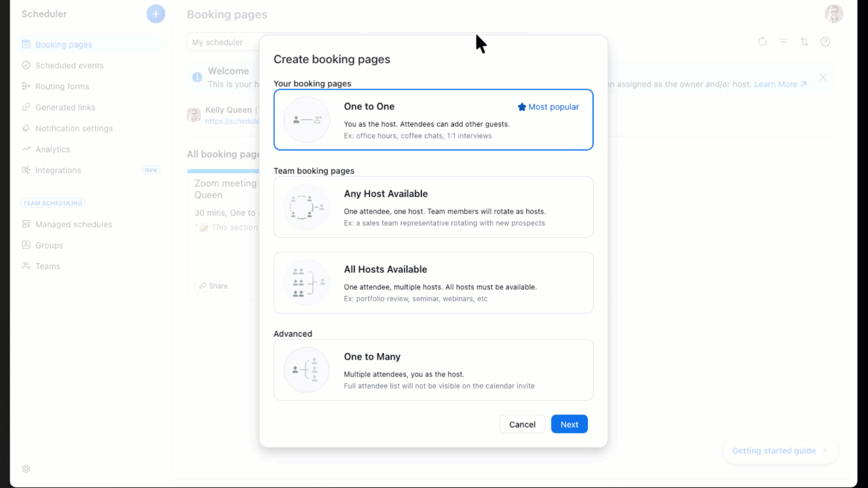Open settings gear at sidebar bottom
The image size is (868, 488).
coord(26,469)
